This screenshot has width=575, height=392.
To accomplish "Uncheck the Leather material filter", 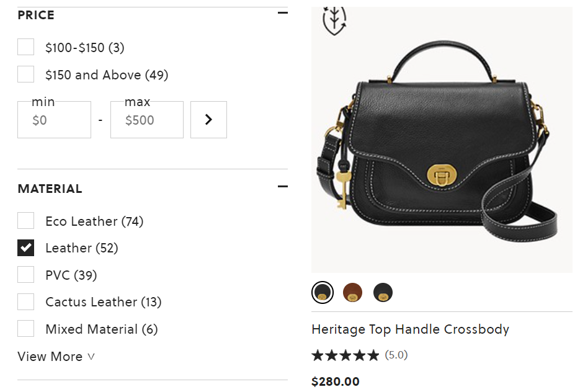I will click(26, 248).
